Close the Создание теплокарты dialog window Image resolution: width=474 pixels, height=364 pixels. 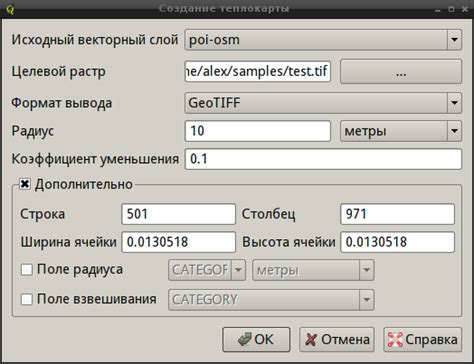pyautogui.click(x=465, y=9)
